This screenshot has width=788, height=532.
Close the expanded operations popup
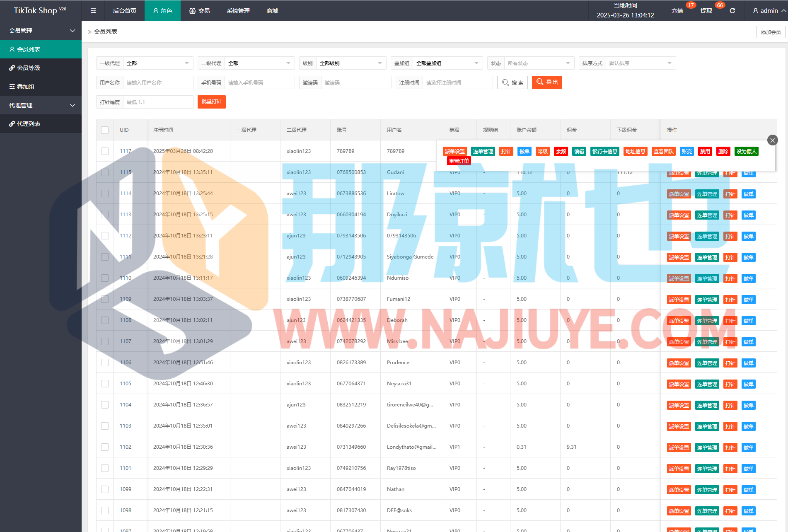772,140
